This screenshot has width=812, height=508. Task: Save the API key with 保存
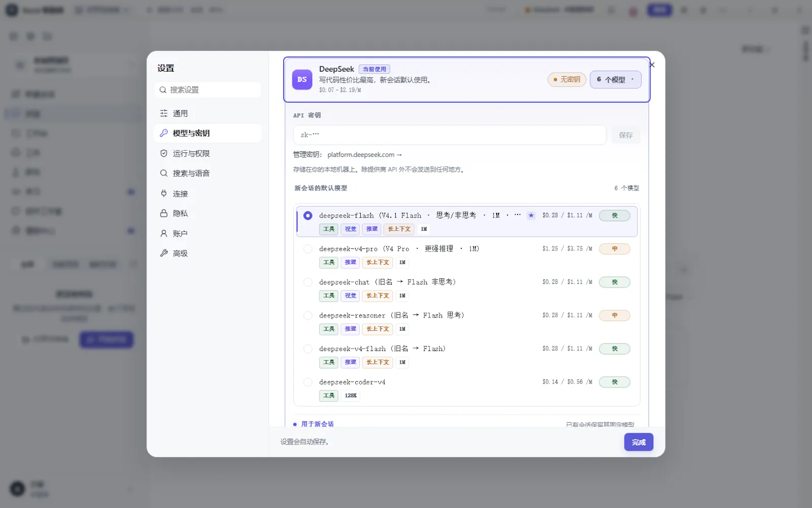click(x=626, y=135)
